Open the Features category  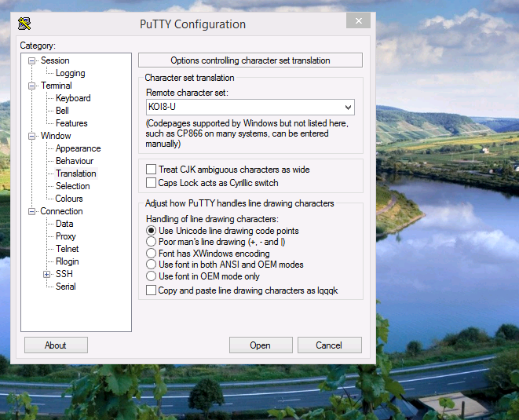71,123
